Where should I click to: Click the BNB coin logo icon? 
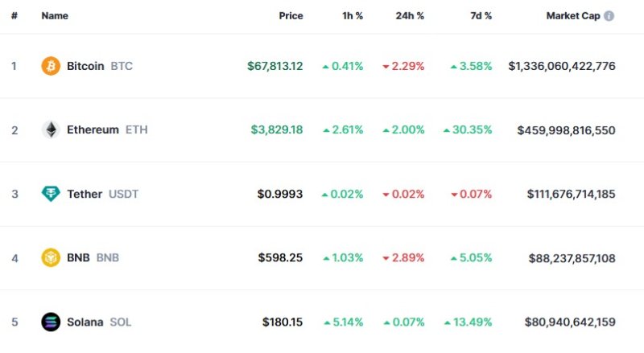[51, 257]
